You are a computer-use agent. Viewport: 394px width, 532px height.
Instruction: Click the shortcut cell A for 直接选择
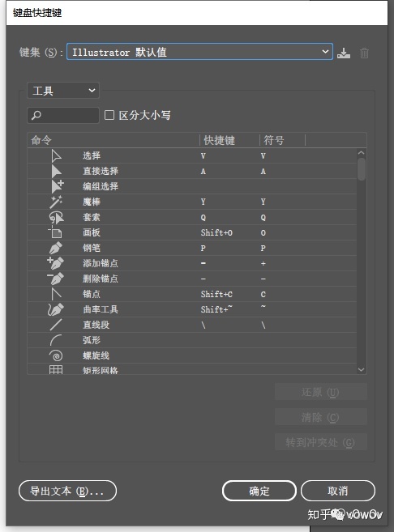click(x=203, y=172)
